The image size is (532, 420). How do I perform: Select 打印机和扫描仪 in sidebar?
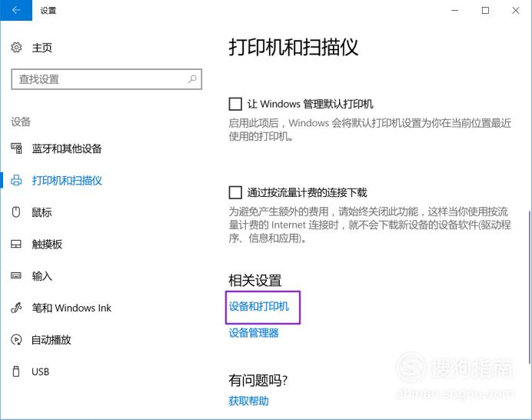(x=67, y=180)
